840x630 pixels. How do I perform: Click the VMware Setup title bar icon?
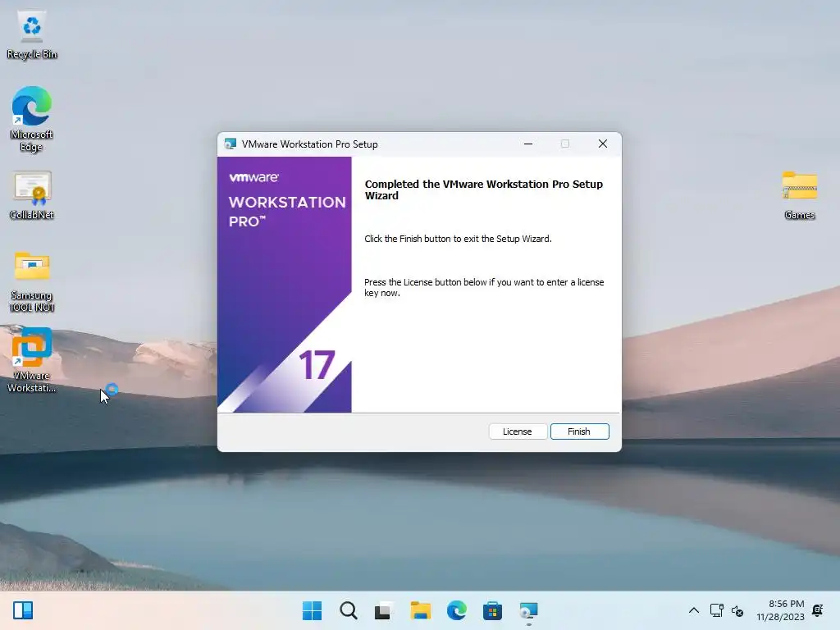coord(231,144)
